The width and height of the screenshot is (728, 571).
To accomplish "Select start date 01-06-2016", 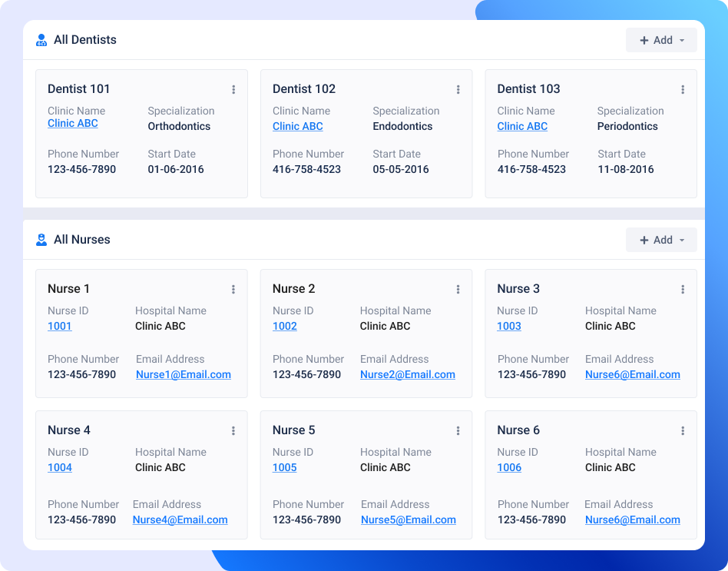I will click(x=176, y=169).
